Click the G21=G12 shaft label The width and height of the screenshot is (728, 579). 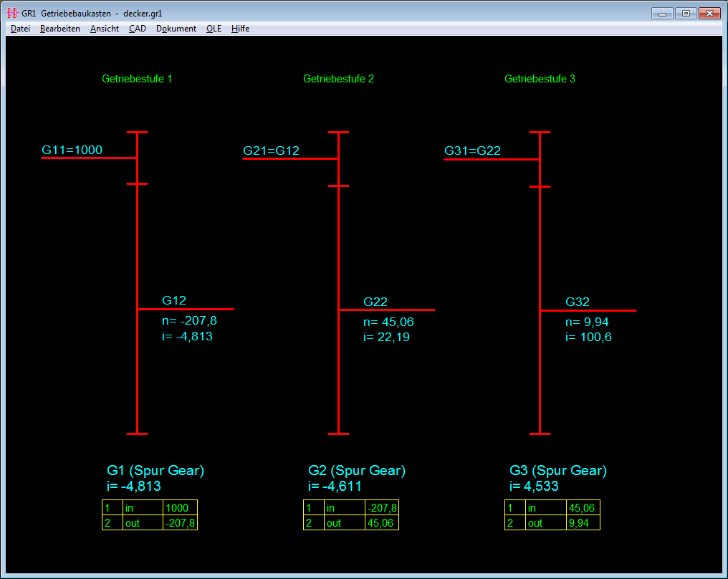click(x=271, y=150)
